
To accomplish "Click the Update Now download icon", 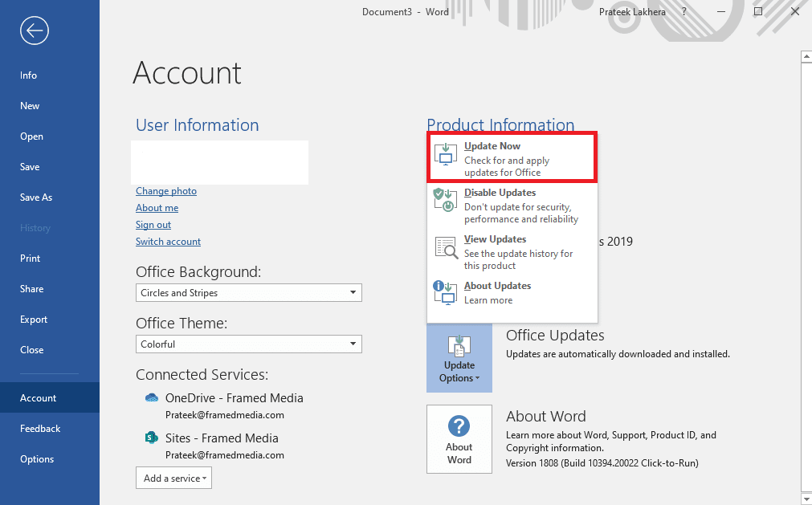I will [x=446, y=153].
